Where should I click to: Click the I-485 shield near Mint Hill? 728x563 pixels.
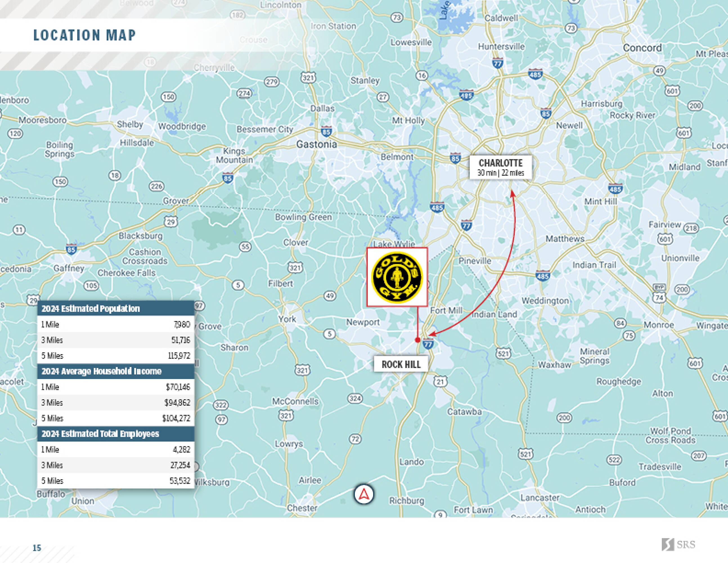(615, 189)
